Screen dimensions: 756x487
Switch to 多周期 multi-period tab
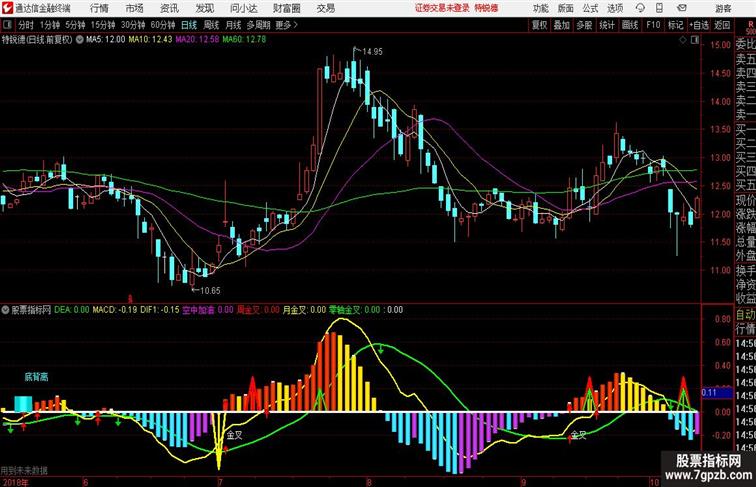tap(258, 25)
